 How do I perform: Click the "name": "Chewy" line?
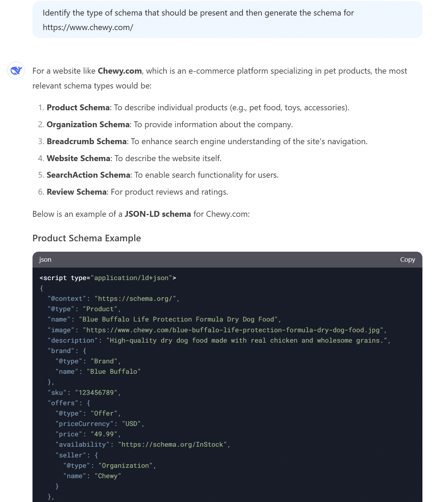click(92, 476)
